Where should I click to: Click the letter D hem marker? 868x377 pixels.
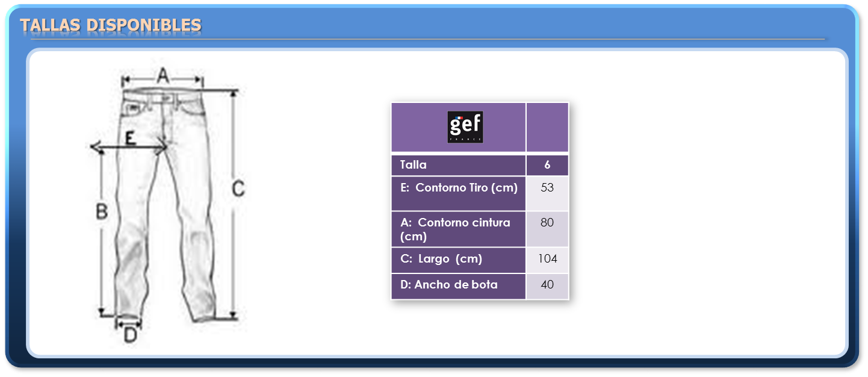point(131,335)
